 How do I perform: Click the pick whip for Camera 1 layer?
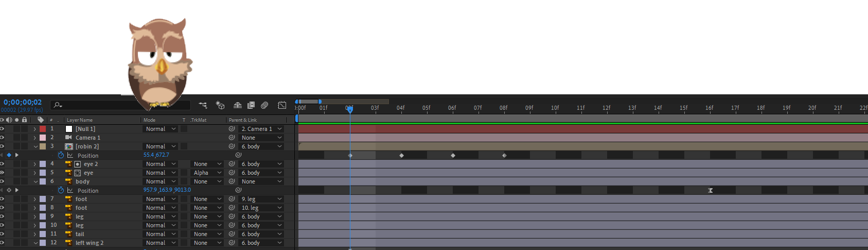232,138
